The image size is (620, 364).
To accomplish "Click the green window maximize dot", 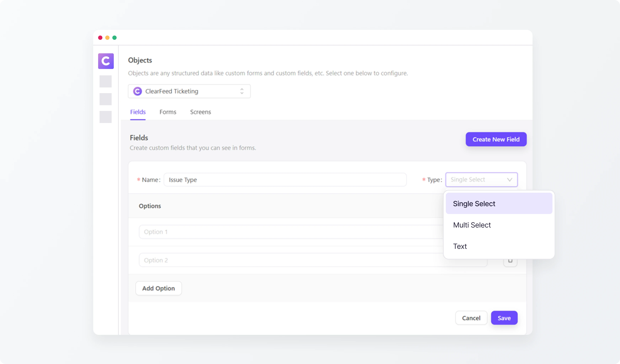I will [x=114, y=38].
